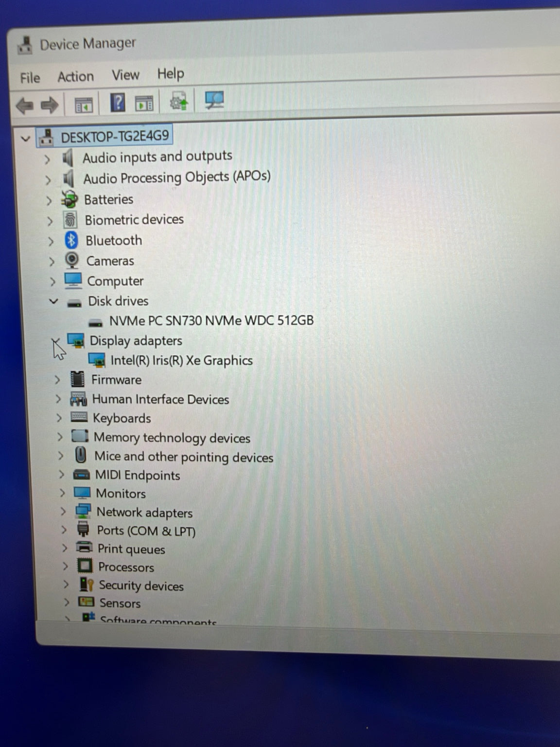Select the Sensors category label
Screen dimensions: 560x747
point(120,603)
